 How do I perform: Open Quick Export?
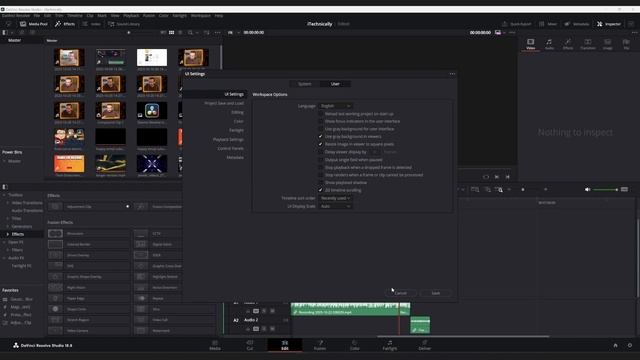click(517, 24)
